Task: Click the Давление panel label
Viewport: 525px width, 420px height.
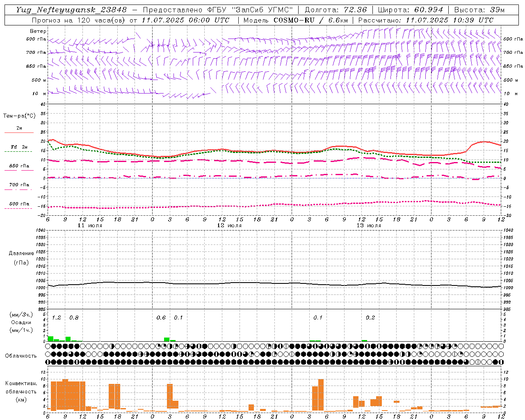Action: [21, 253]
